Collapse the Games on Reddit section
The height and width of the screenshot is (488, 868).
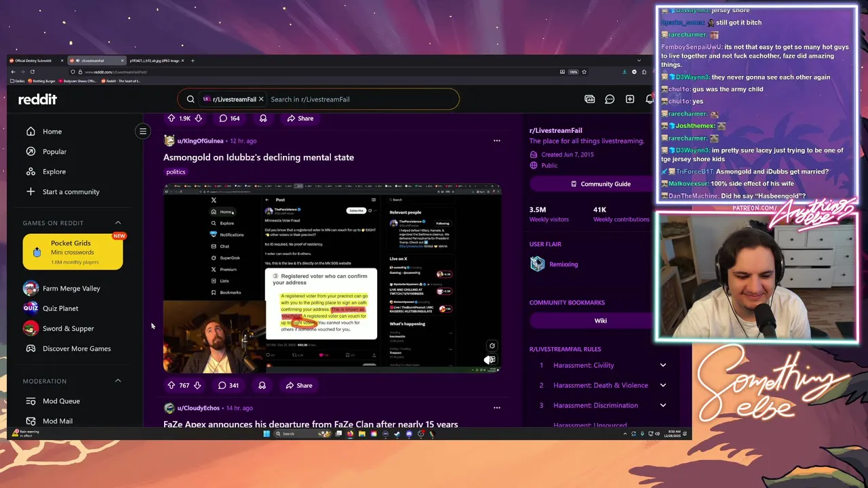[x=118, y=223]
